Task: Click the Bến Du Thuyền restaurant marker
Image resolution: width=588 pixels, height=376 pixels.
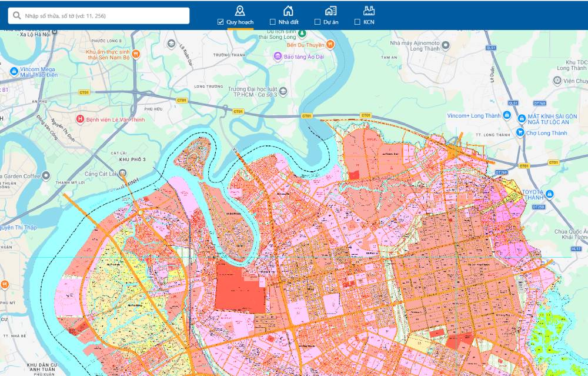Action: 330,44
